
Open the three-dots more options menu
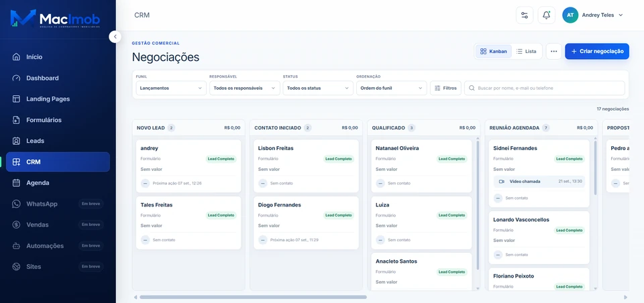tap(553, 52)
